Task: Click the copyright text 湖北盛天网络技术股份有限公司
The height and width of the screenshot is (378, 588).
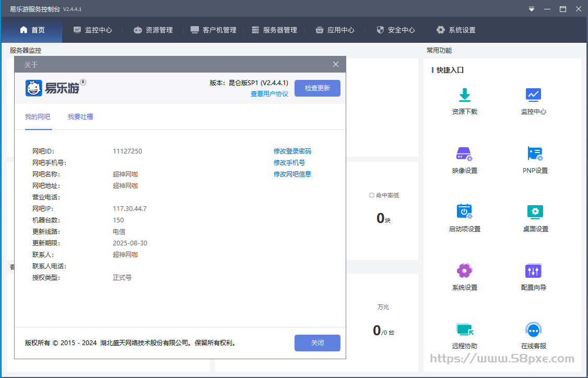Action: (x=144, y=342)
